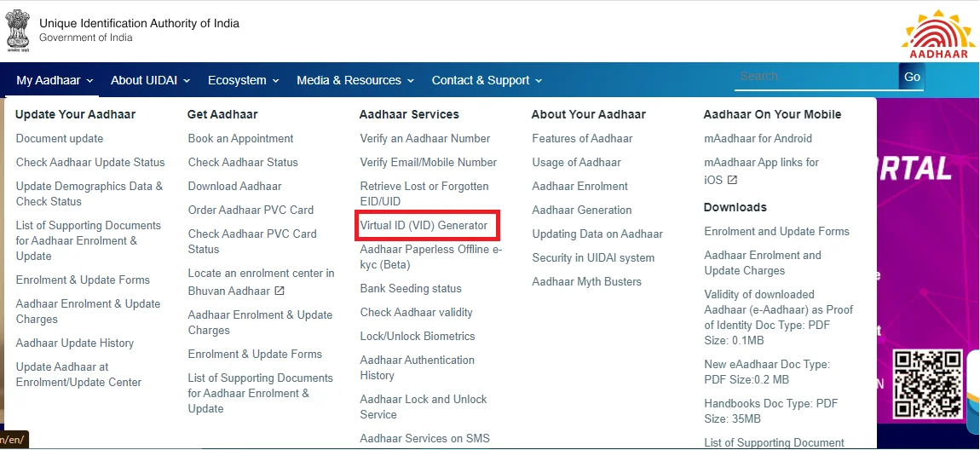Viewport: 980px width, 450px height.
Task: Open Order Aadhaar PVC Card
Action: coord(251,210)
